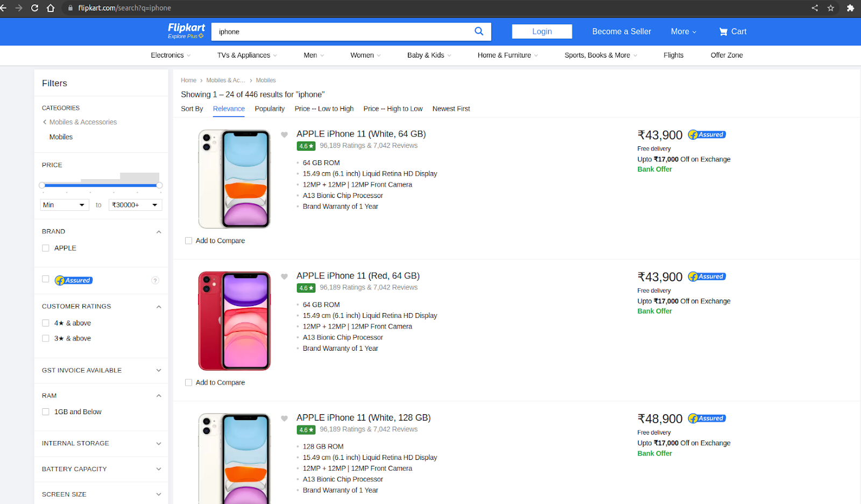
Task: Open the Flights link
Action: (x=673, y=55)
